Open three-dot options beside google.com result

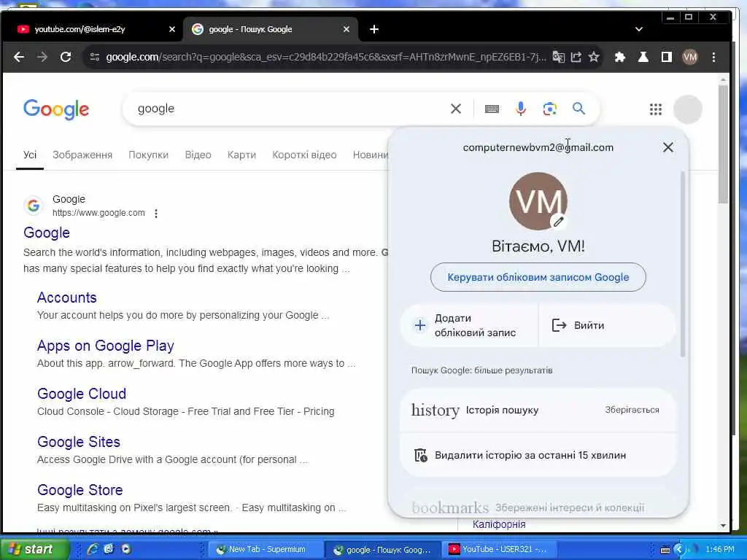point(156,214)
